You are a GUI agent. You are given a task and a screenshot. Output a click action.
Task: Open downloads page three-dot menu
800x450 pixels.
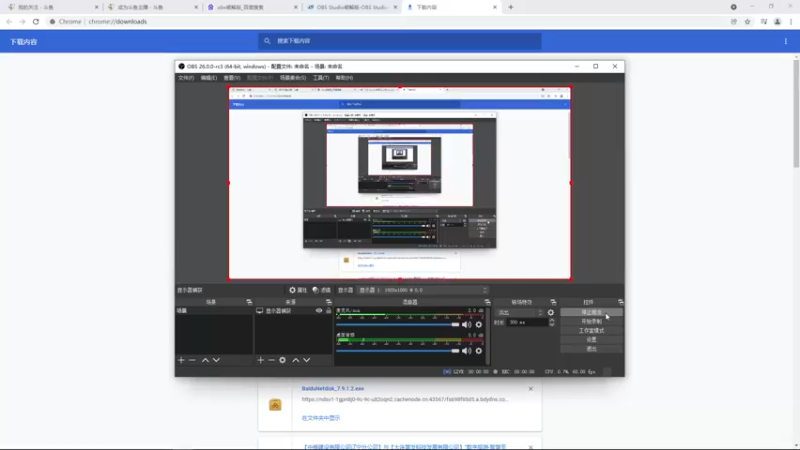tap(786, 41)
